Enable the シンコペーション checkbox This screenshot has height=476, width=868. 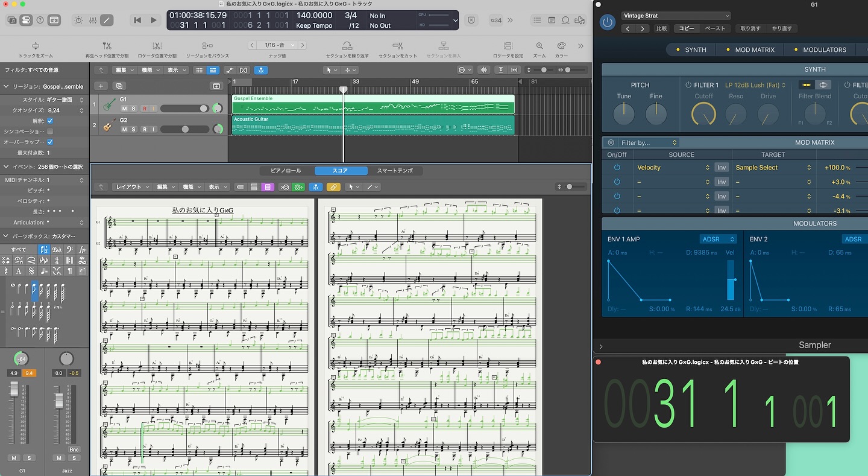[50, 131]
